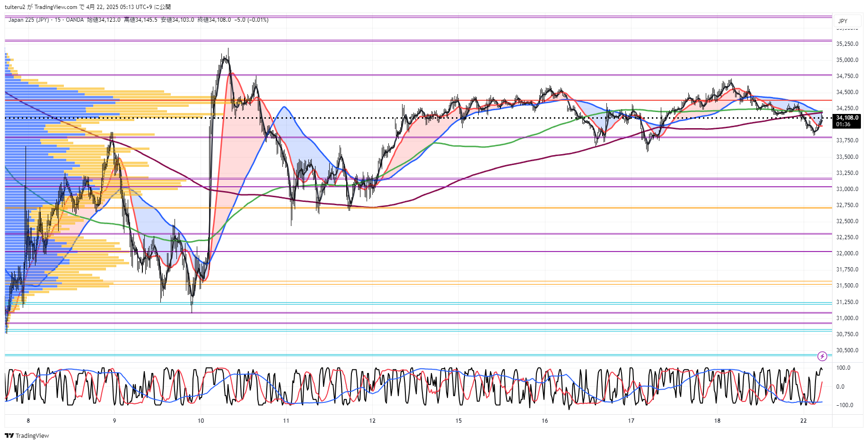Click the -100.0 oscillator scale label
This screenshot has height=444, width=868.
pyautogui.click(x=844, y=405)
